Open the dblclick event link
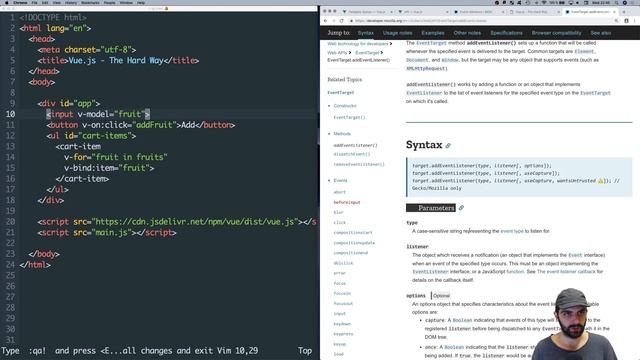The width and height of the screenshot is (640, 360). (343, 263)
